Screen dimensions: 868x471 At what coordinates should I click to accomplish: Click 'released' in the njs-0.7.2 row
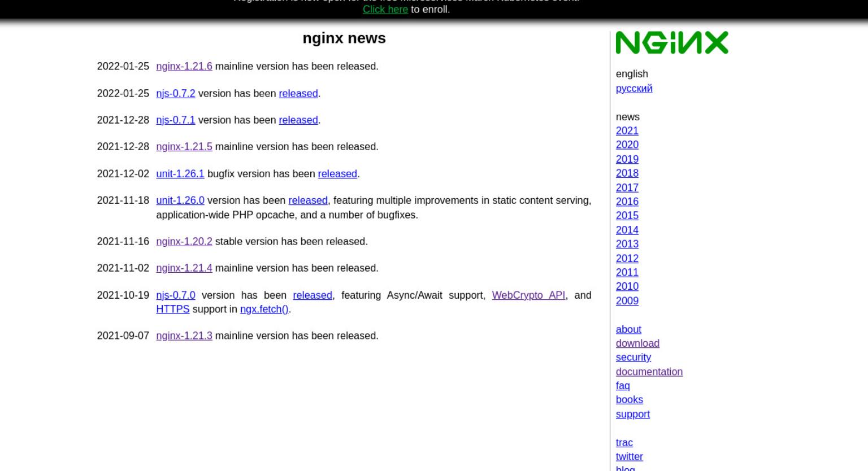298,93
